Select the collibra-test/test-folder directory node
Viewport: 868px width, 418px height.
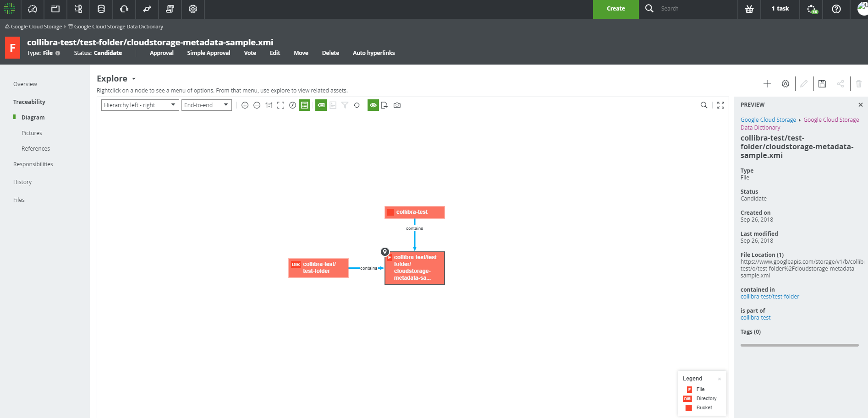(x=319, y=268)
